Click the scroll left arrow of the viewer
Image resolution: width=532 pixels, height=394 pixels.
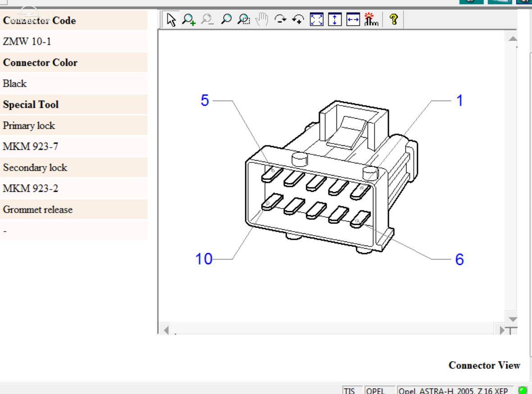[x=166, y=330]
